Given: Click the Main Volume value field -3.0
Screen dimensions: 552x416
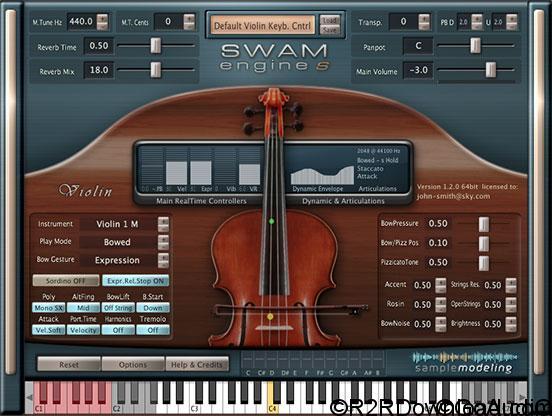Looking at the screenshot, I should [418, 70].
